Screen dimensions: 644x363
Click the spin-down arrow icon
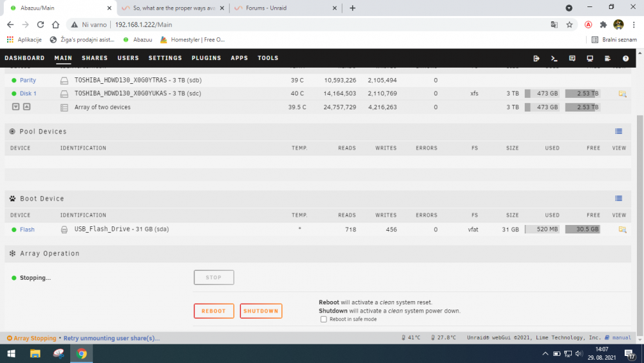[15, 107]
